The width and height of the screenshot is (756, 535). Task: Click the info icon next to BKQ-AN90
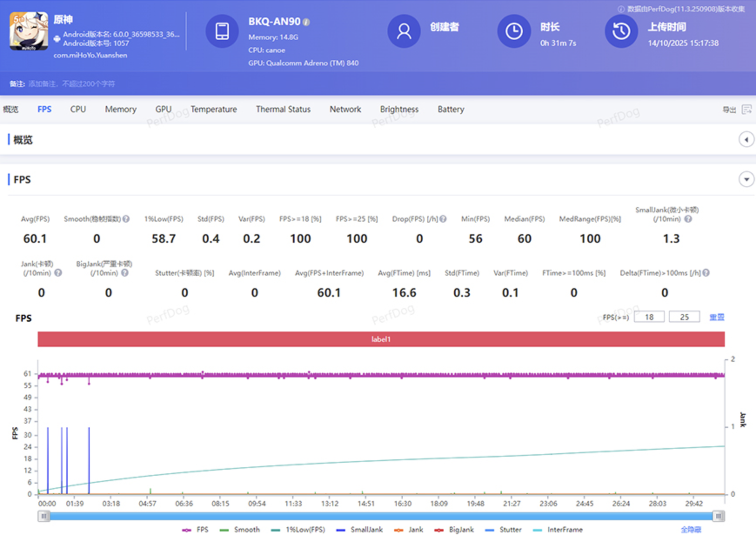click(x=306, y=22)
